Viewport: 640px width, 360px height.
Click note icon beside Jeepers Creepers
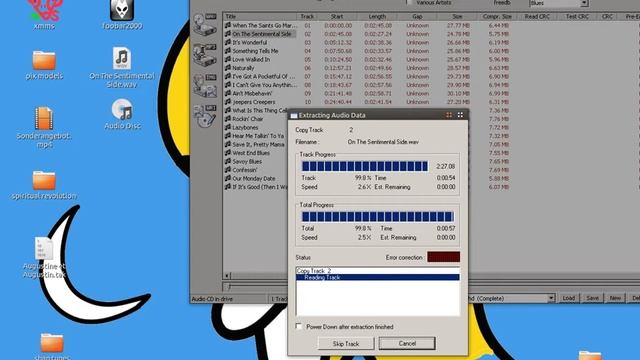coord(228,102)
